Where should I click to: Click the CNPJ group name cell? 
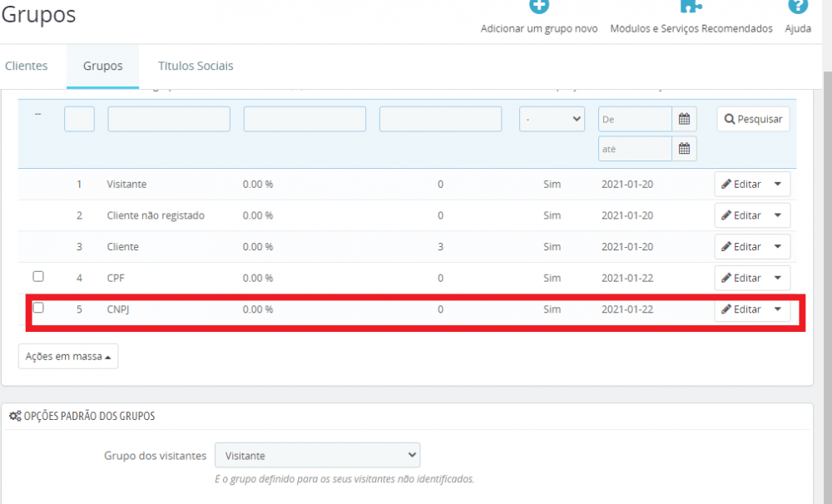[x=118, y=309]
